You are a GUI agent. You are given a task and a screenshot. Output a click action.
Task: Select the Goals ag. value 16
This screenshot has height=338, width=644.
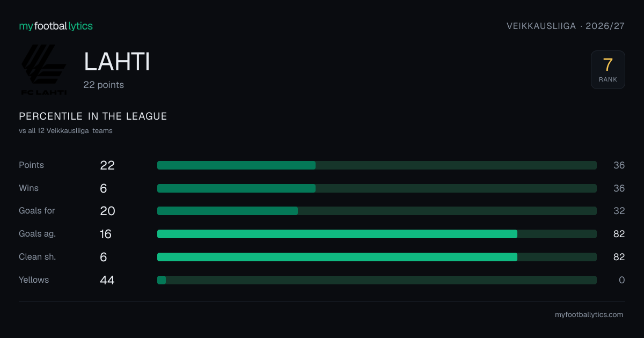[x=106, y=234]
